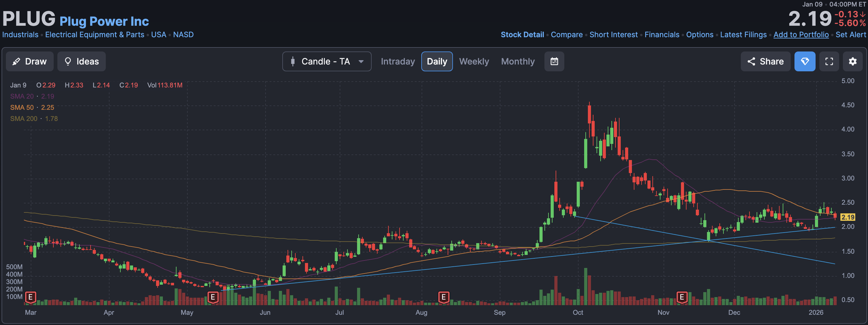
Task: Open the calendar date range icon
Action: pos(554,61)
